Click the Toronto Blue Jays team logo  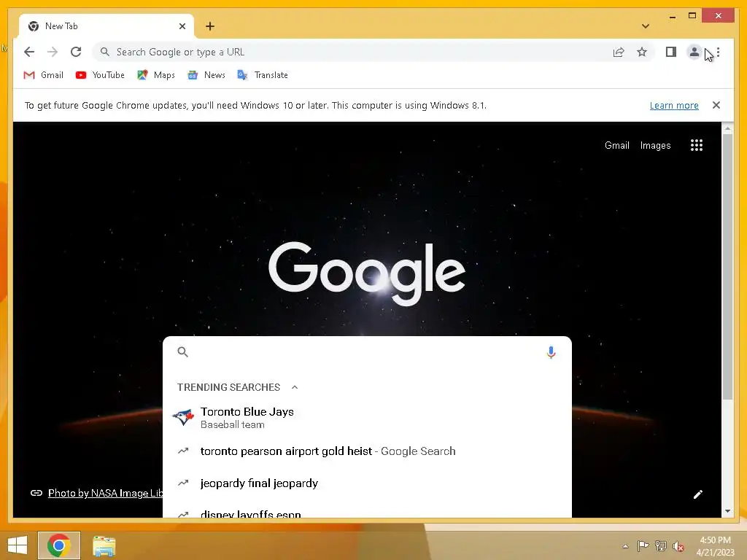[183, 418]
